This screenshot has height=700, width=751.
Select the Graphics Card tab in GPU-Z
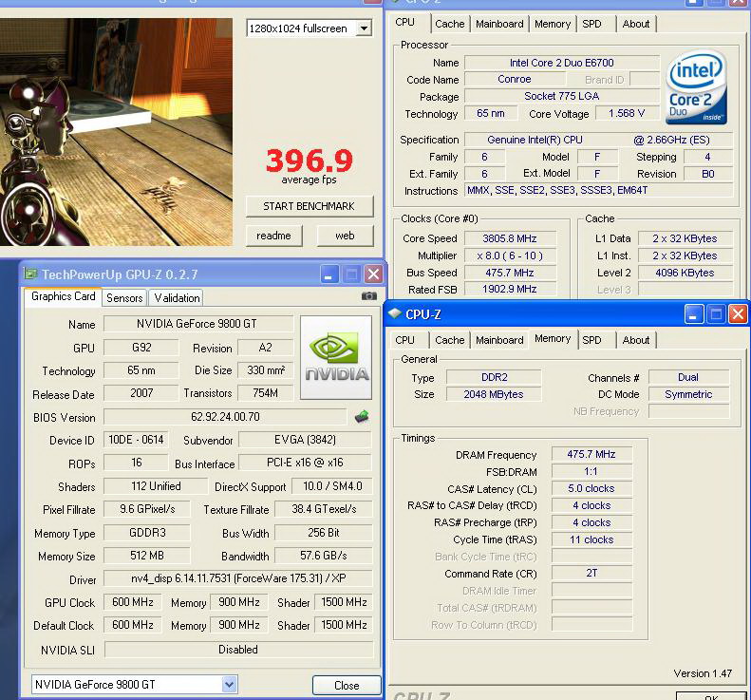(64, 296)
